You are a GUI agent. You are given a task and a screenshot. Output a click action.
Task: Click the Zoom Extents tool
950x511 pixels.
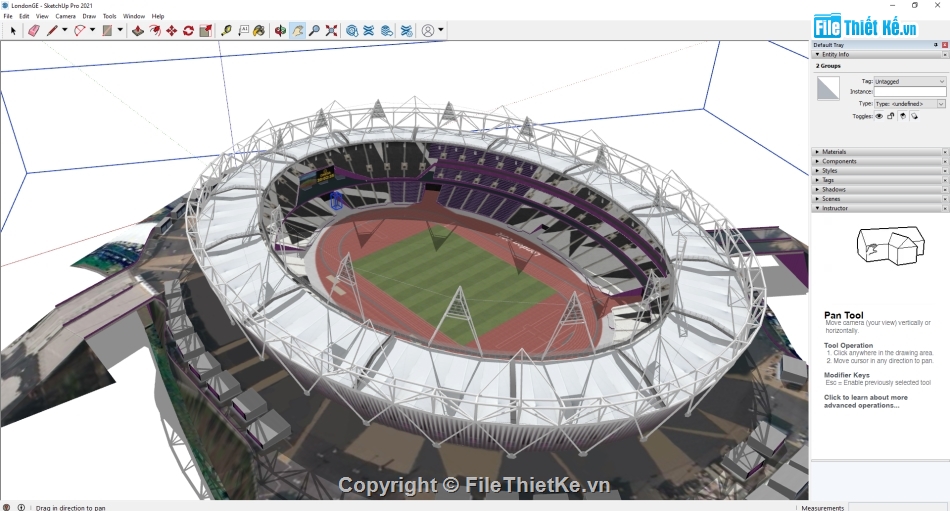tap(331, 30)
